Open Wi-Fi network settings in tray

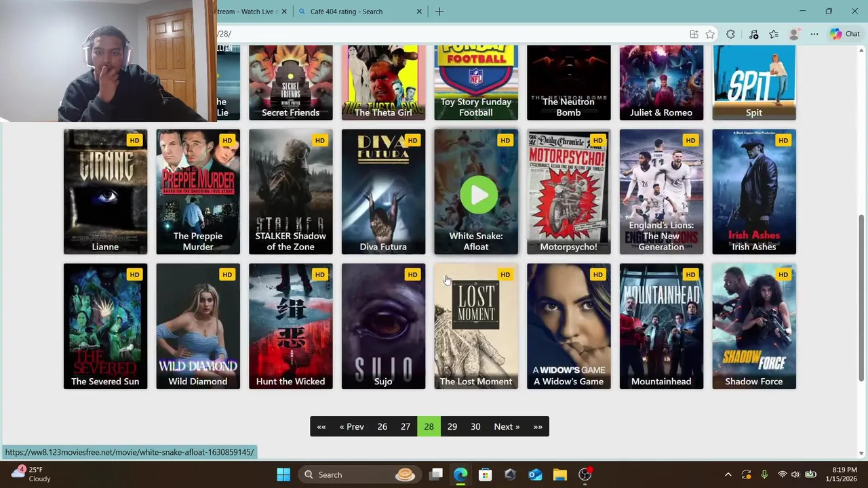pyautogui.click(x=782, y=474)
